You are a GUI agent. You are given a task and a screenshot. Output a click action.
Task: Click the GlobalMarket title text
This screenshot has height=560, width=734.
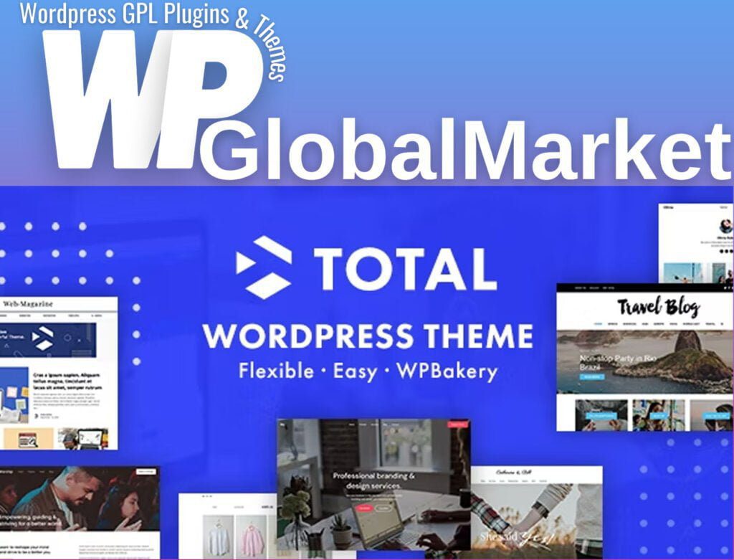[464, 149]
